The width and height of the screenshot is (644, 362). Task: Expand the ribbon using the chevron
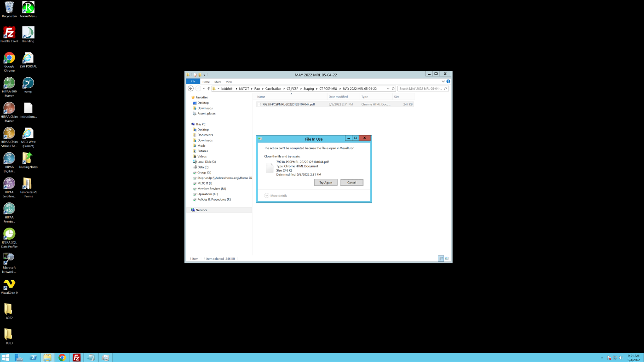[x=443, y=81]
